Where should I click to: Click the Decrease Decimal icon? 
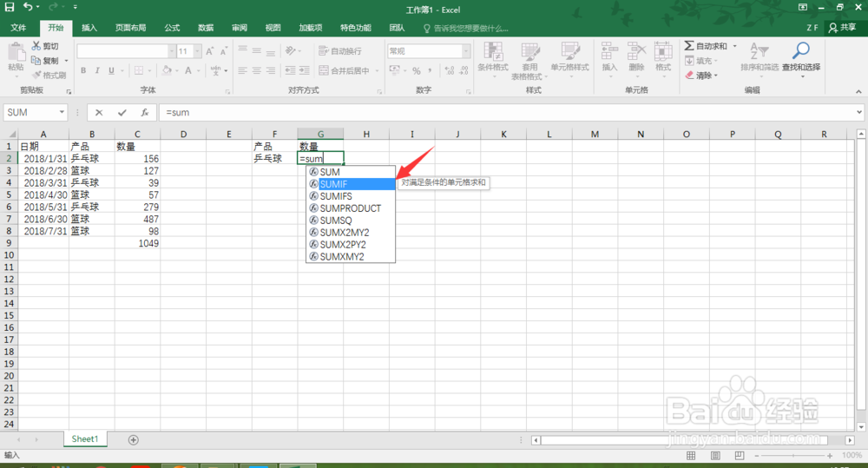[464, 70]
